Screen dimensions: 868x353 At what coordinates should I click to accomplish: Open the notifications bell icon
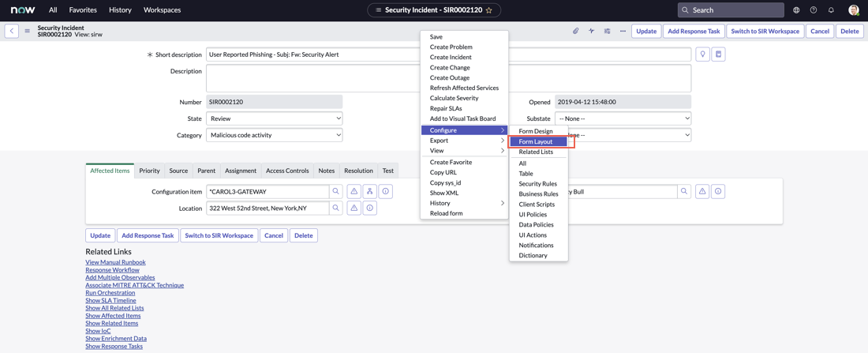tap(831, 10)
